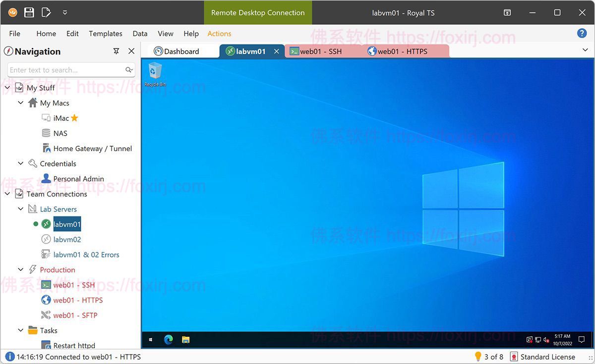The width and height of the screenshot is (595, 364).
Task: Click the Help question mark button
Action: pyautogui.click(x=581, y=33)
